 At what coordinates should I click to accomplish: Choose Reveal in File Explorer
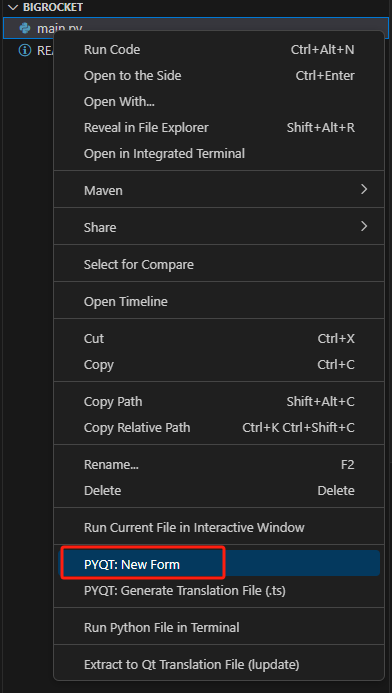219,128
